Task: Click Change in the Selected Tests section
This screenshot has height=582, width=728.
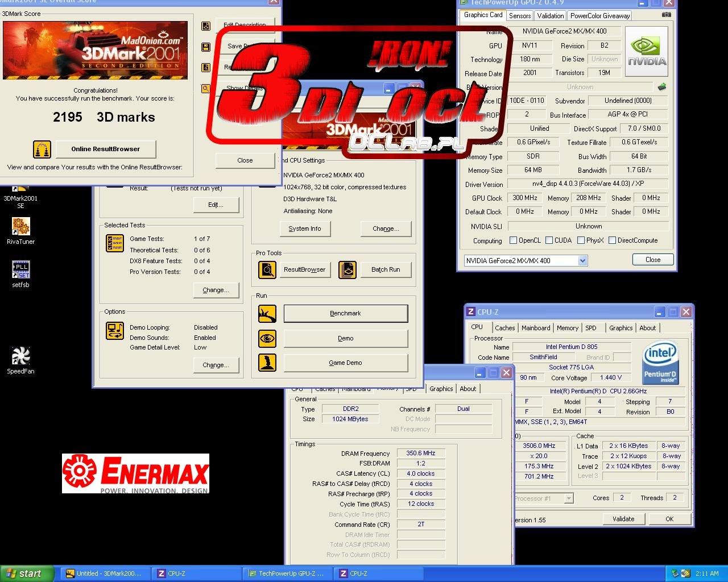Action: pos(216,290)
